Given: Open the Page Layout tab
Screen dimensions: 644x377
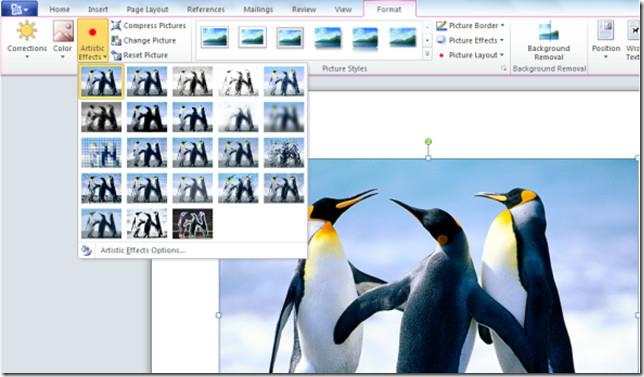Looking at the screenshot, I should (x=147, y=9).
